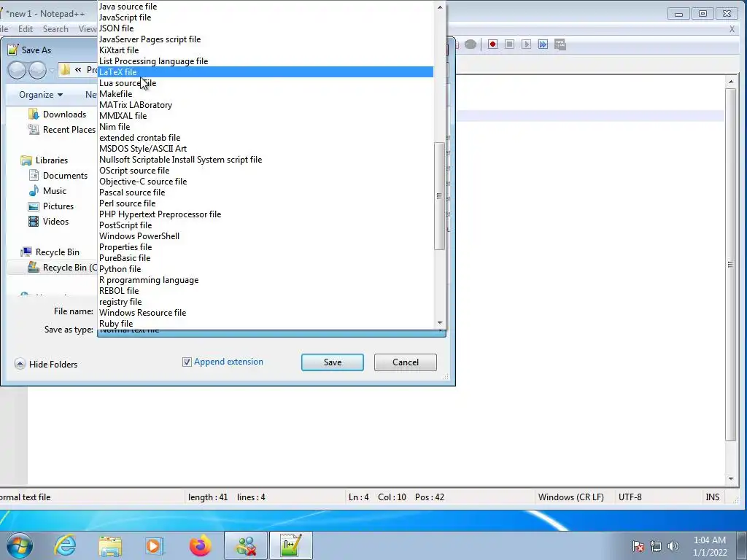747x560 pixels.
Task: Select "Windows PowerShell" file type
Action: click(266, 236)
